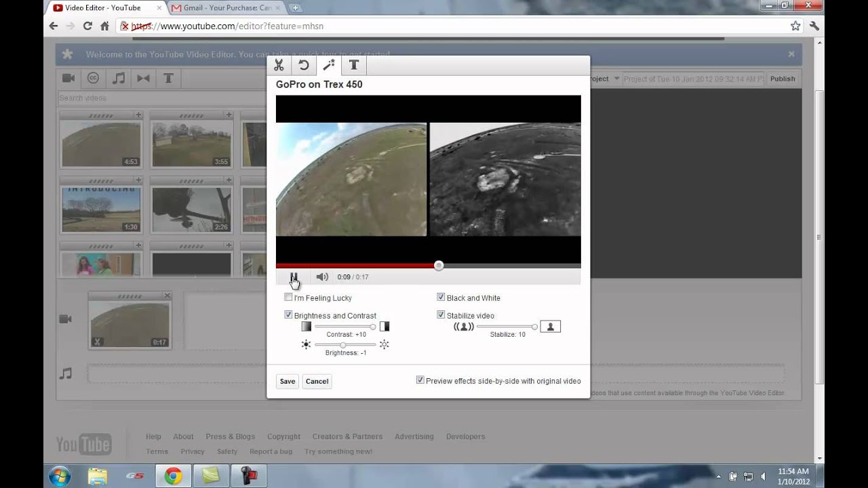Open the Chrome wrench menu
Viewport: 868px width, 488px height.
pyautogui.click(x=814, y=26)
